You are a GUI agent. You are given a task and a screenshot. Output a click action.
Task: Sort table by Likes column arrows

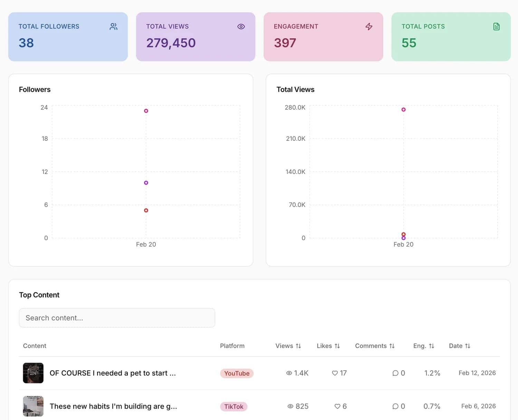(337, 346)
